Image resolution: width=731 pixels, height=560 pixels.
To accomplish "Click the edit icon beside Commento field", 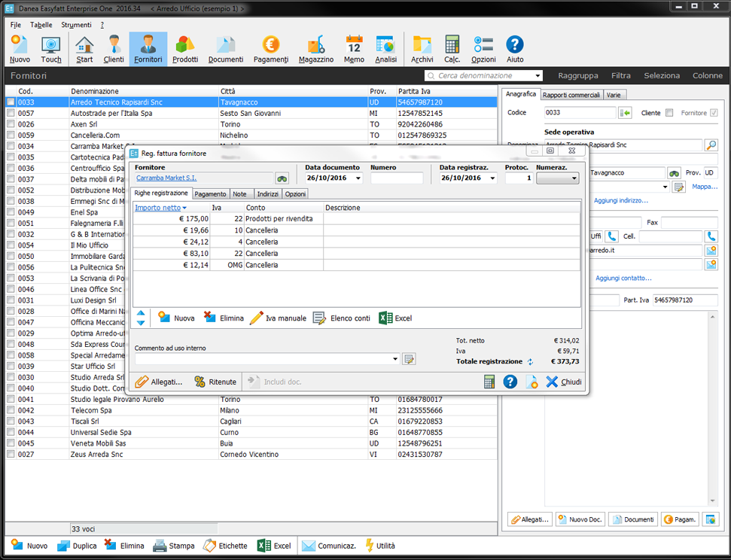I will coord(409,359).
